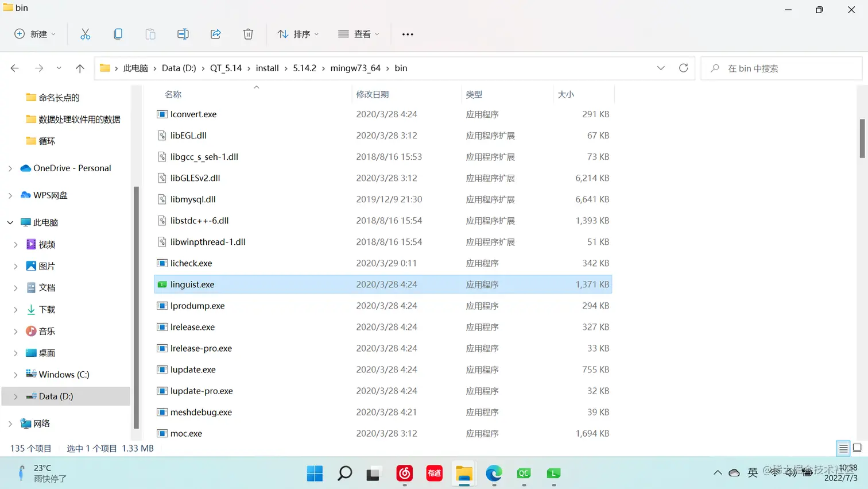
Task: Click in the bin search box
Action: (x=781, y=68)
